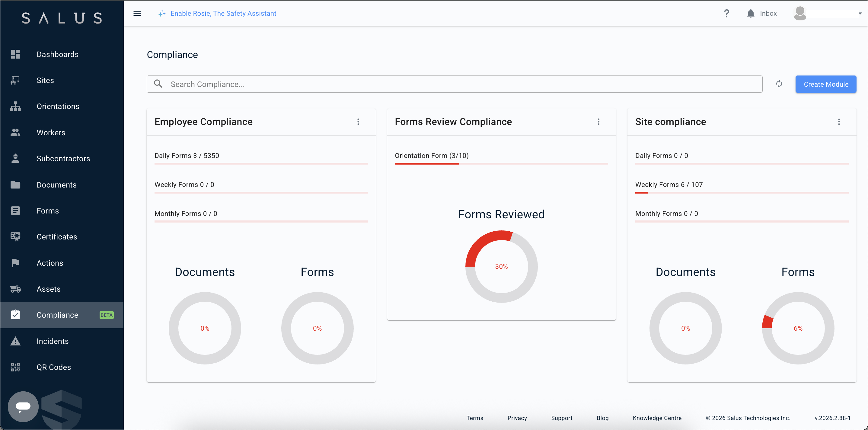Click the Incidents warning triangle icon
Viewport: 868px width, 430px height.
point(15,341)
